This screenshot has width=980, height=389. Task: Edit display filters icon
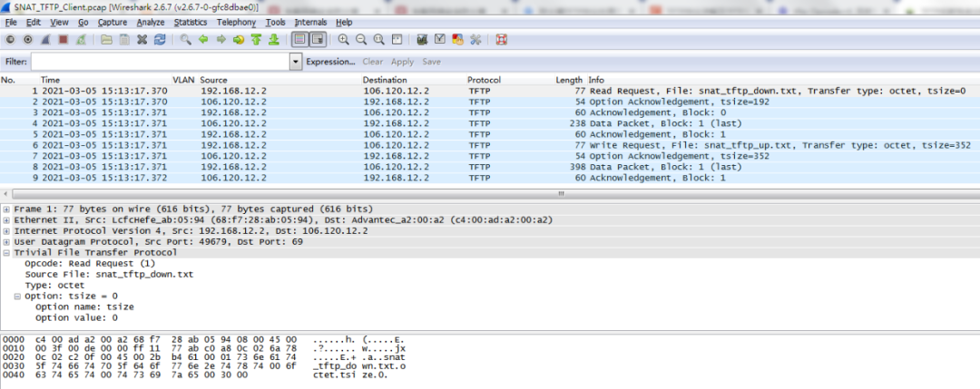439,39
